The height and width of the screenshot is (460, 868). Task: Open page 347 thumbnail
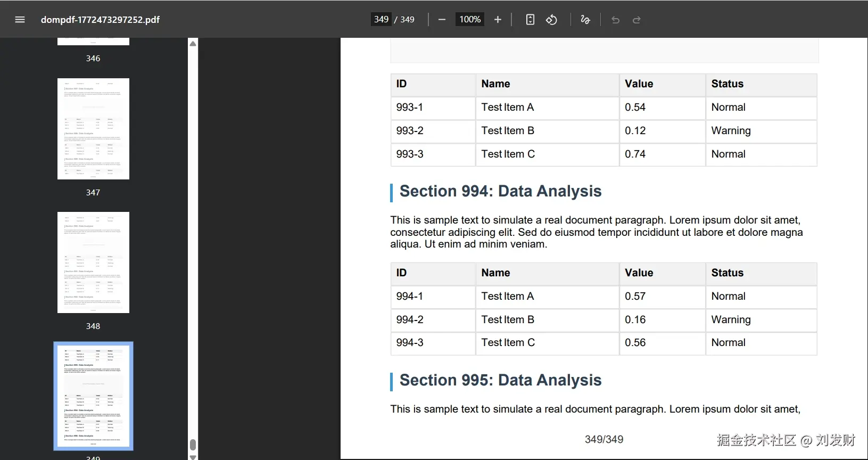[x=93, y=129]
